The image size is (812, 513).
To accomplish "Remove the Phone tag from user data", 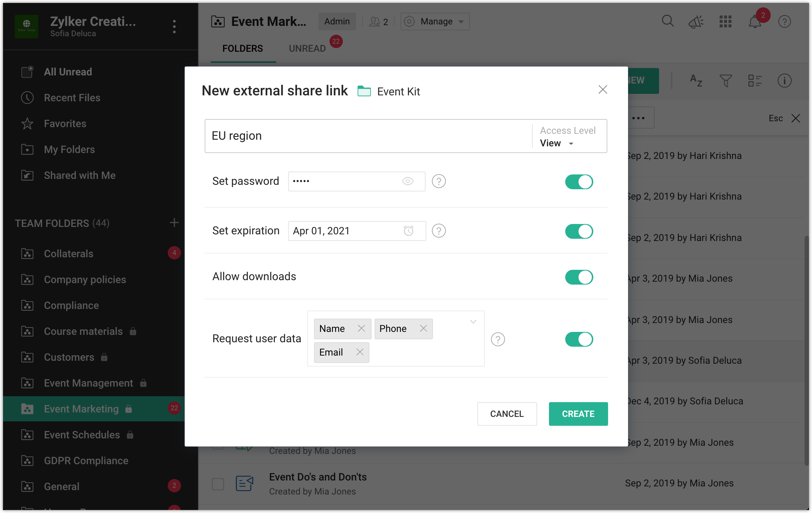I will [423, 329].
